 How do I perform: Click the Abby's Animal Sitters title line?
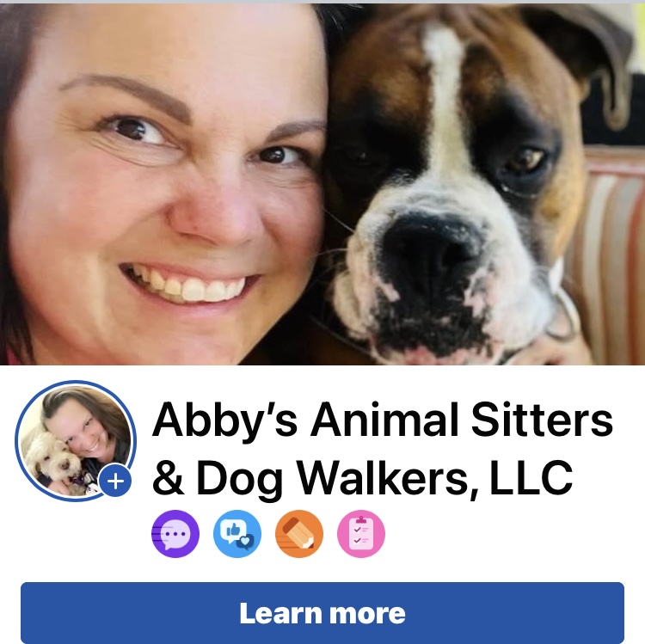pyautogui.click(x=383, y=420)
